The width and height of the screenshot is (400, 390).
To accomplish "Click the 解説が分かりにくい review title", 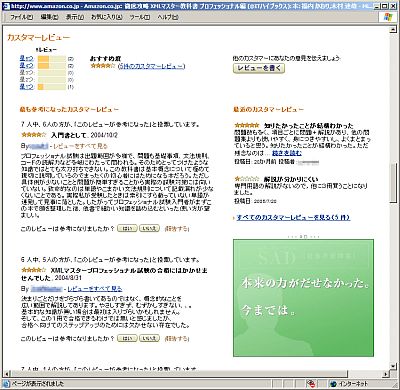I will pyautogui.click(x=291, y=179).
